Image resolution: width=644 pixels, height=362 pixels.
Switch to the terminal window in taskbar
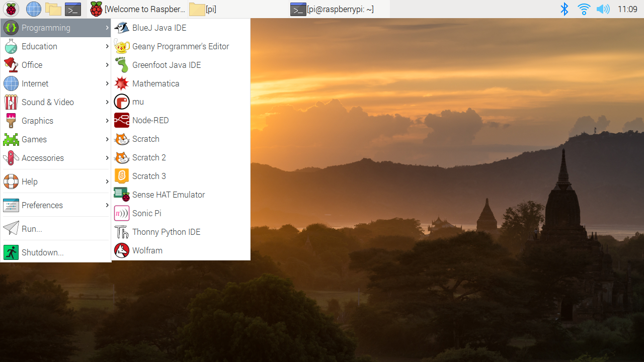[331, 9]
